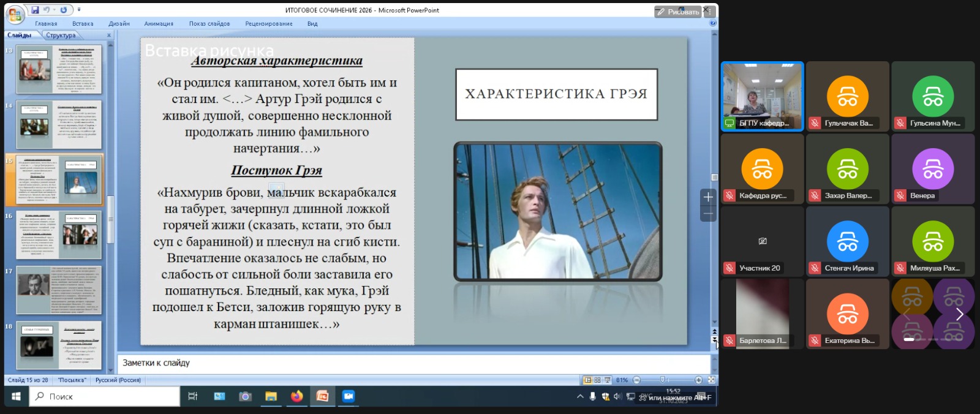The width and height of the screenshot is (980, 414).
Task: Click the zoom in plus button on slider
Action: [x=698, y=380]
